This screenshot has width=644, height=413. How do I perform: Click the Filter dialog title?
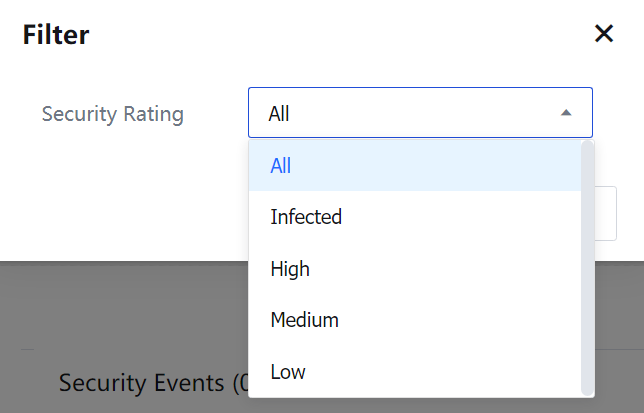(x=56, y=36)
